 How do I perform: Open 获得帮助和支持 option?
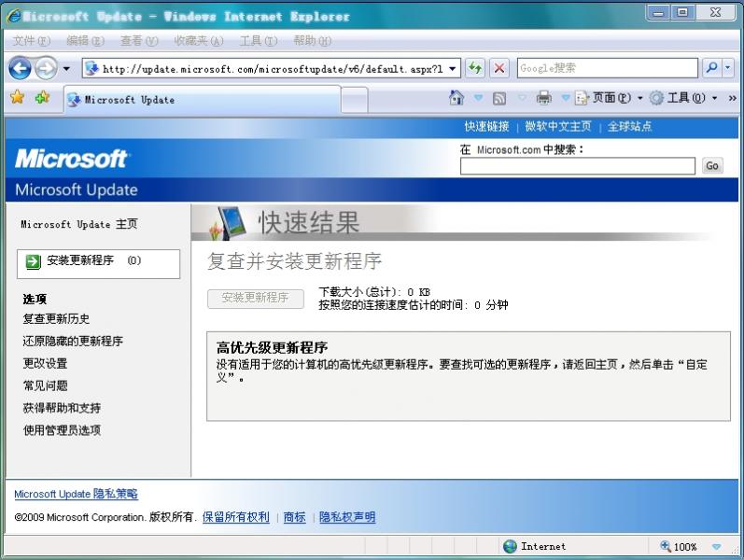click(x=62, y=408)
